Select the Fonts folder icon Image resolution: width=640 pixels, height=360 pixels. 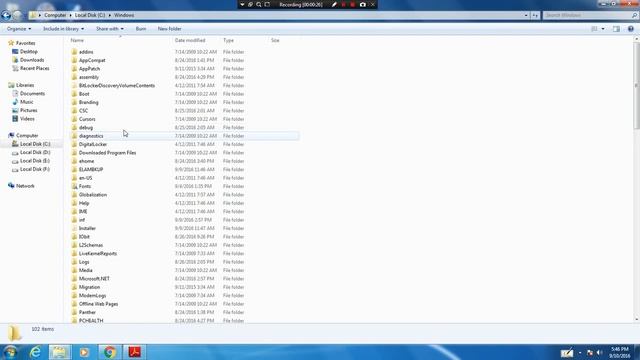tap(74, 186)
